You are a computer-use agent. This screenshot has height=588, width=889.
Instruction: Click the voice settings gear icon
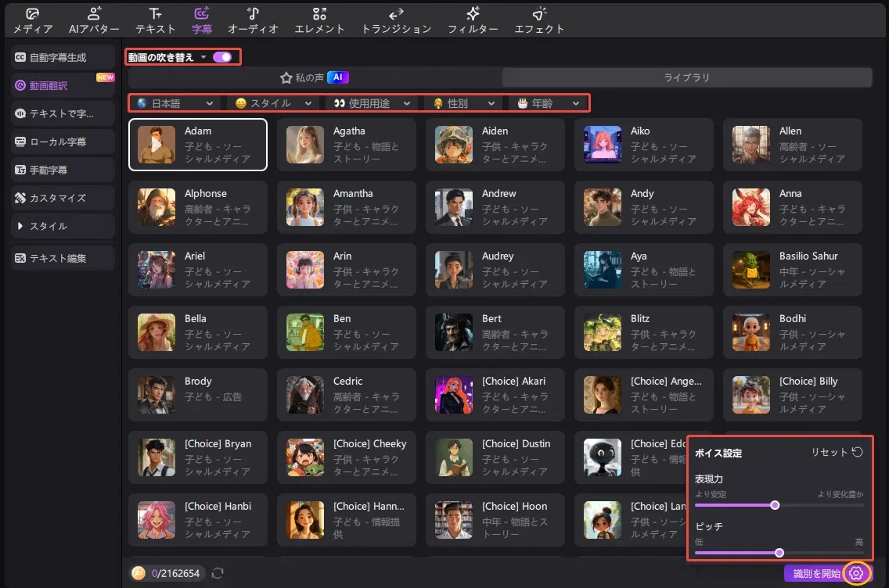[x=856, y=573]
